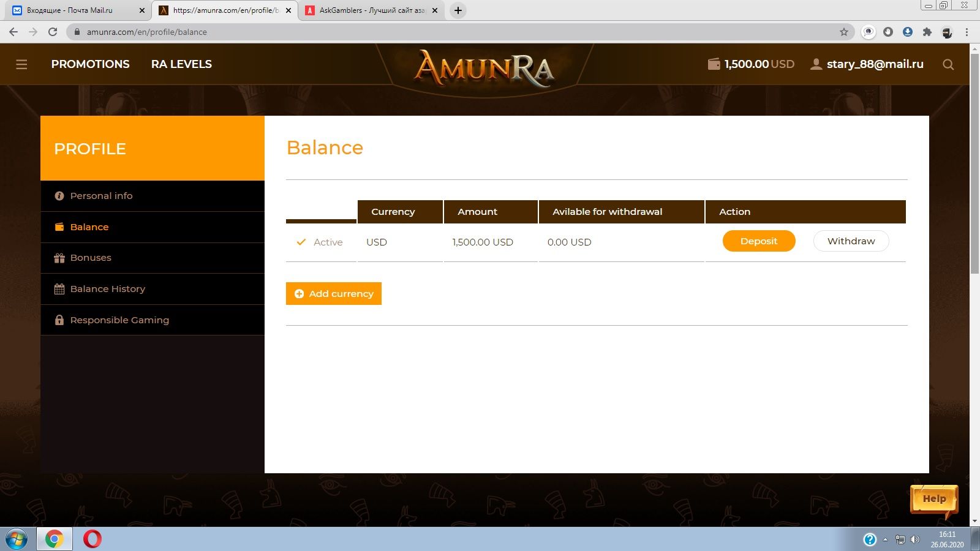This screenshot has width=980, height=551.
Task: Click the Currency column header
Action: pyautogui.click(x=400, y=212)
